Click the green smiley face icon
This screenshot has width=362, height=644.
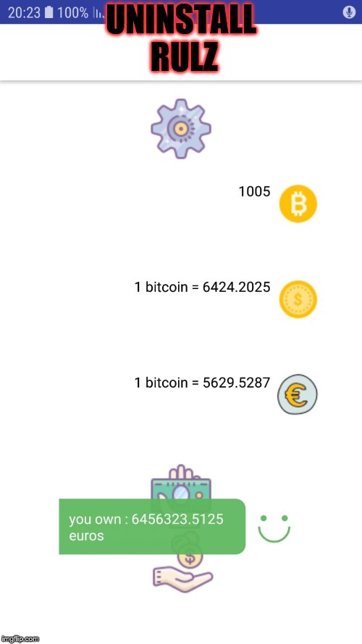coord(274,528)
